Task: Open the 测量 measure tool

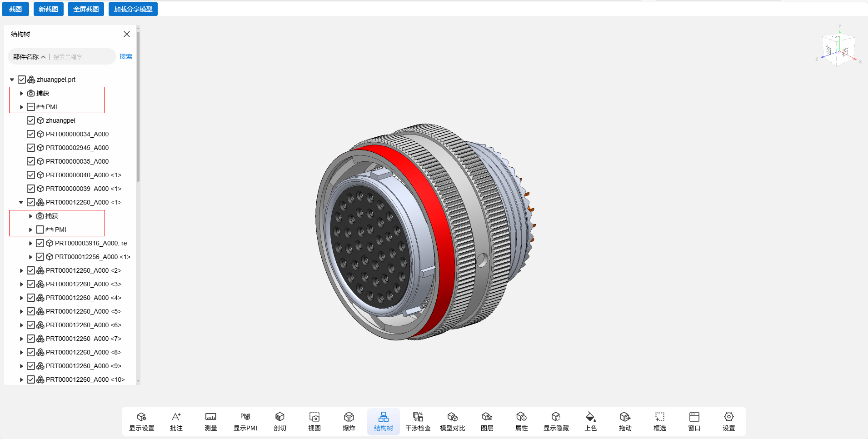Action: [x=210, y=421]
